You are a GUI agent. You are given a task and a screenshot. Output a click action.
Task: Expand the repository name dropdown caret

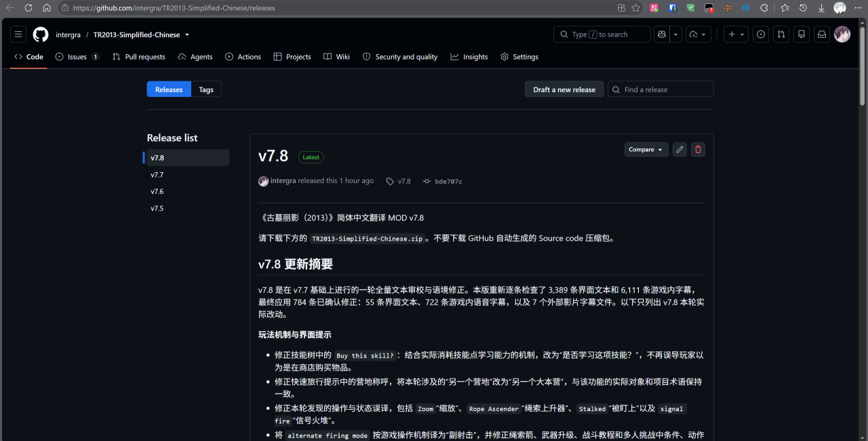pos(187,35)
